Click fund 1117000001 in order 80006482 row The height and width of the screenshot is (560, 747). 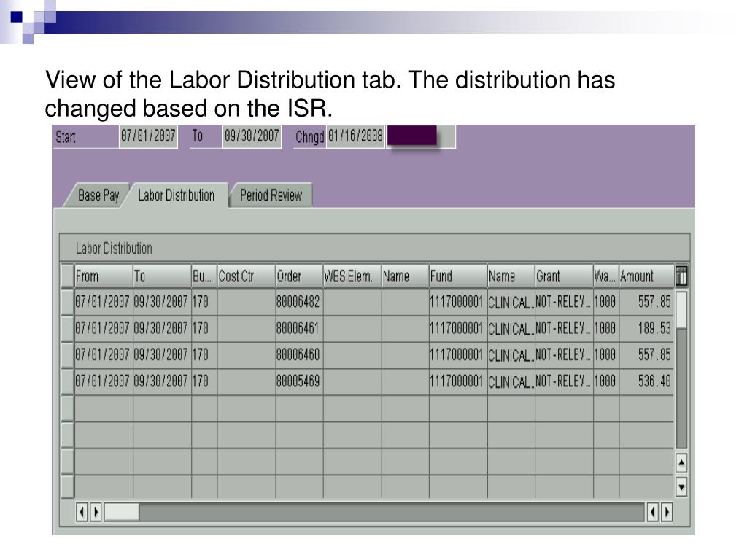458,302
